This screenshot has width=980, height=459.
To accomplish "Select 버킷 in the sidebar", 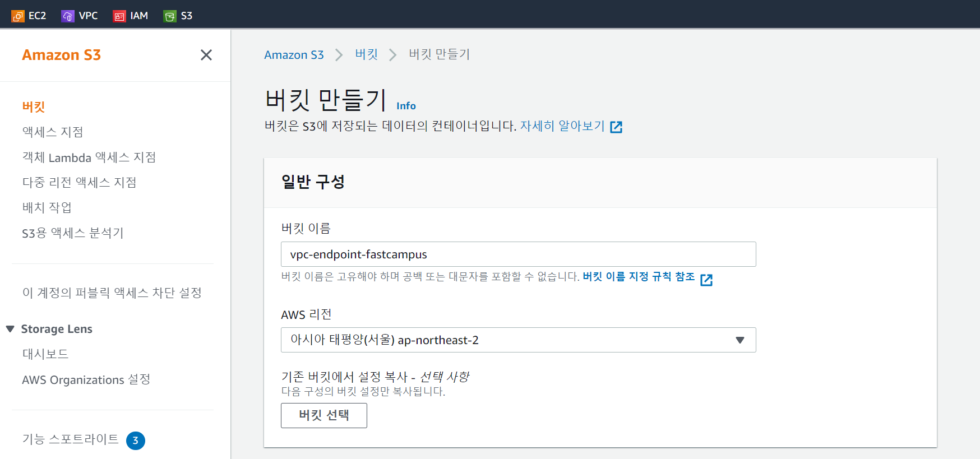I will 34,106.
